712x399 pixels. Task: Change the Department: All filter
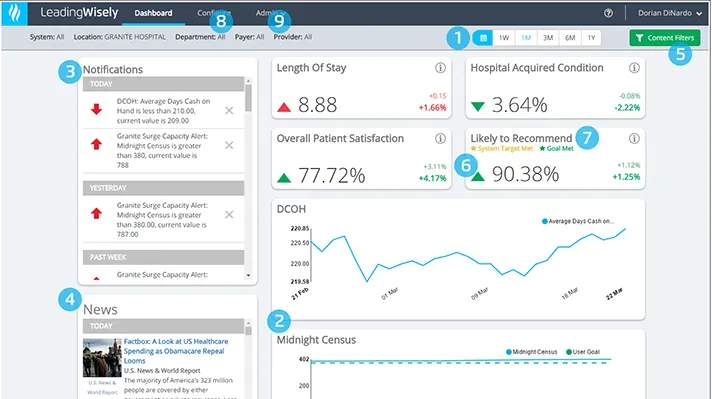tap(200, 37)
